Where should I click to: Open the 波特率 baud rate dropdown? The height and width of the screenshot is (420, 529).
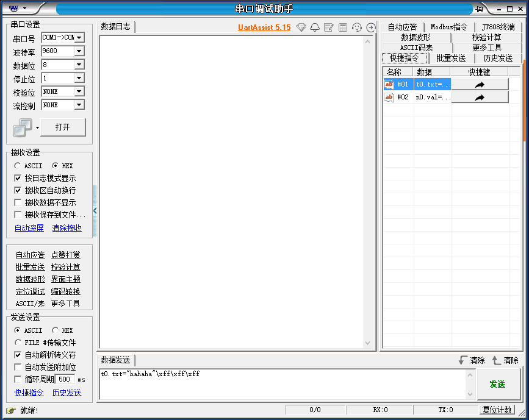point(81,51)
